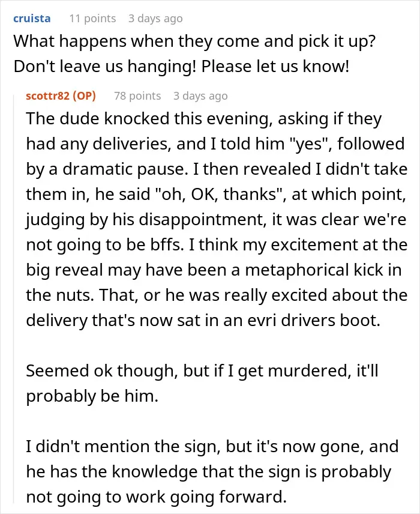
Task: Click the "11 points" score on cruista's comment
Action: click(92, 19)
